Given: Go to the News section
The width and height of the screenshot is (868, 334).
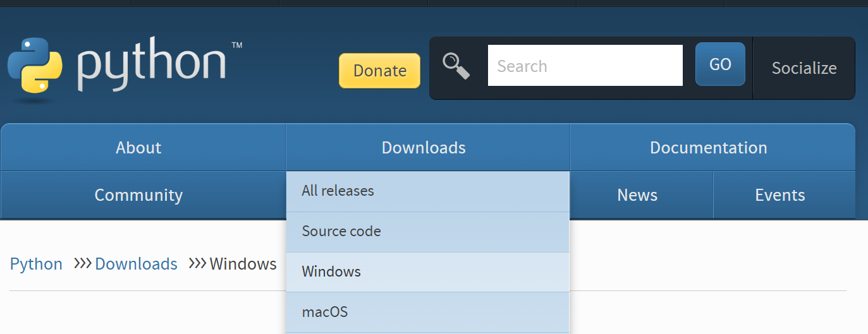Looking at the screenshot, I should click(642, 195).
